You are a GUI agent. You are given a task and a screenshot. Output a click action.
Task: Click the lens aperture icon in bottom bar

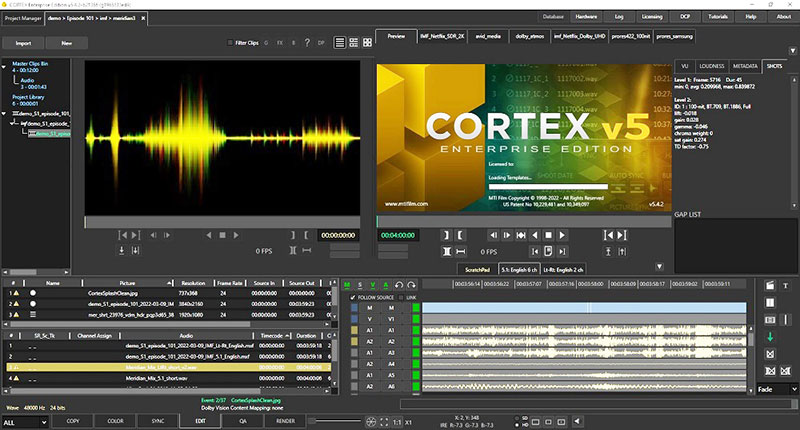coord(371,422)
